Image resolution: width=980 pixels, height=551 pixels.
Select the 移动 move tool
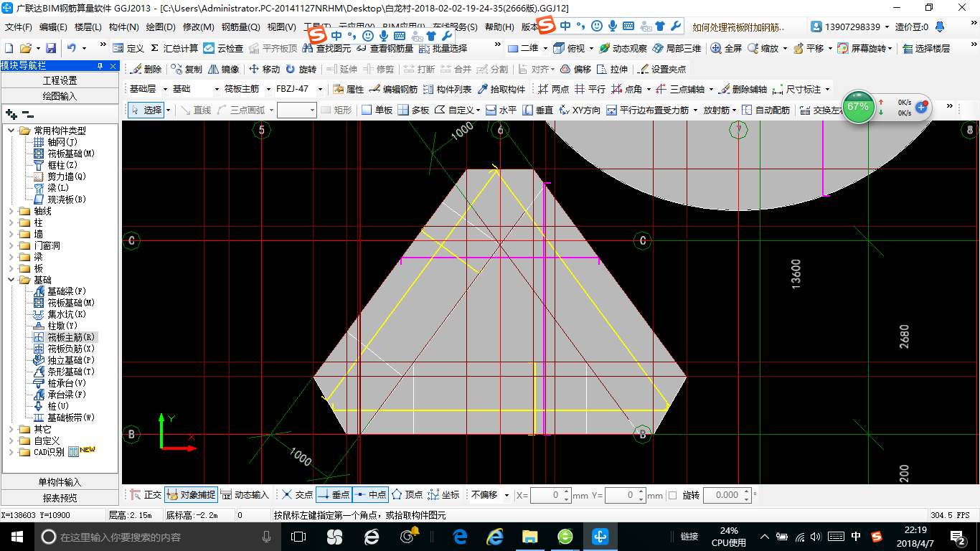pyautogui.click(x=264, y=70)
